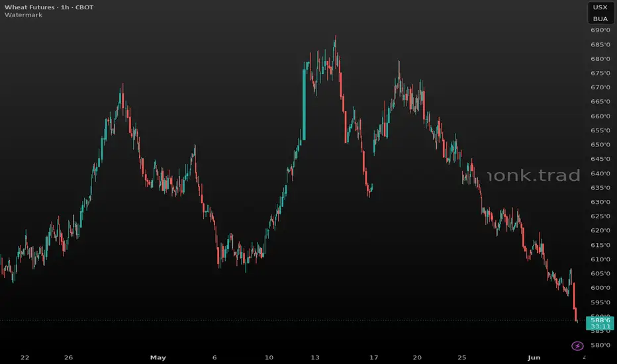617x364 pixels.
Task: Open the BUA unit selector
Action: pos(600,19)
